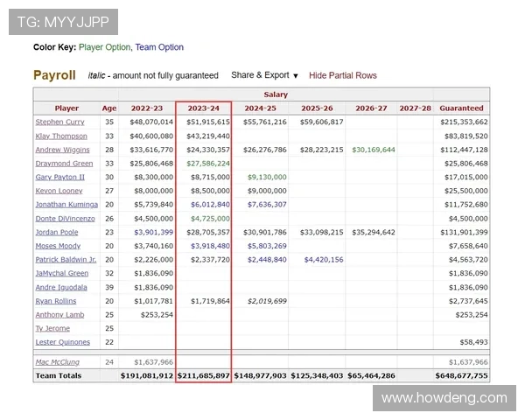This screenshot has height=420, width=525.
Task: Open the Mac McClung player page
Action: (57, 361)
